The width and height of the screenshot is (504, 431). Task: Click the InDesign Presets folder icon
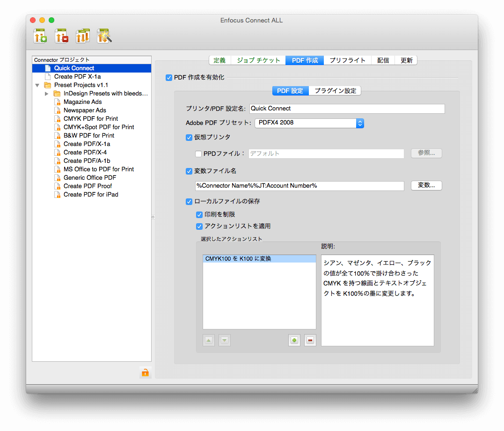(x=57, y=94)
